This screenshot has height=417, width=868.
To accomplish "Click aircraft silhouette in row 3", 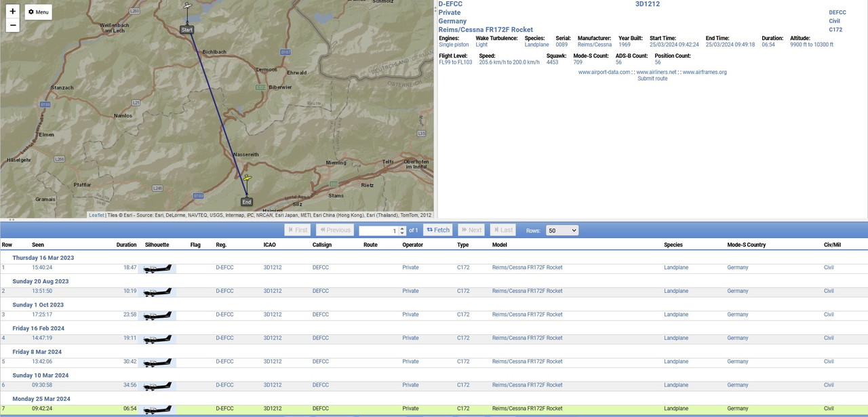I will pyautogui.click(x=157, y=315).
